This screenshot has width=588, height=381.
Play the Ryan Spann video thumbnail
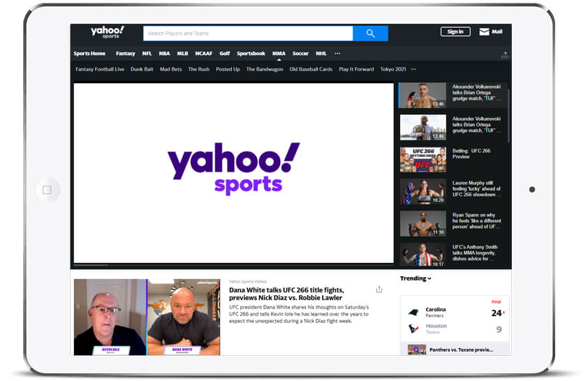coord(422,224)
